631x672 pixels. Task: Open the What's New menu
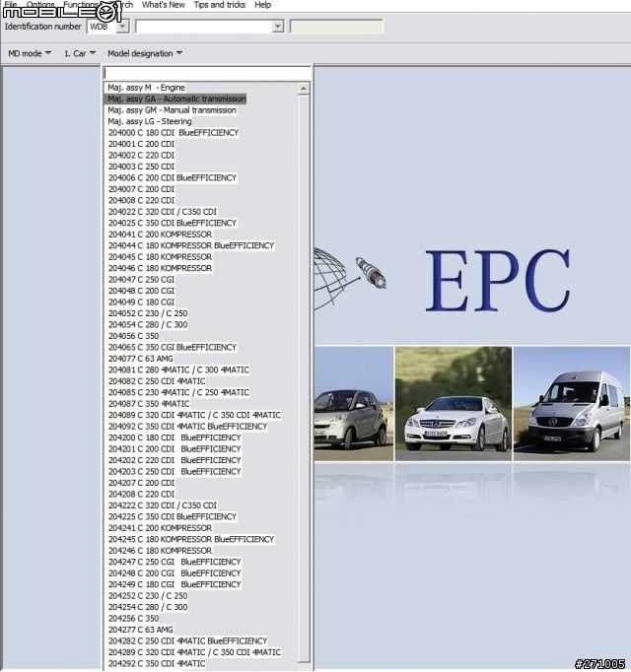tap(163, 5)
